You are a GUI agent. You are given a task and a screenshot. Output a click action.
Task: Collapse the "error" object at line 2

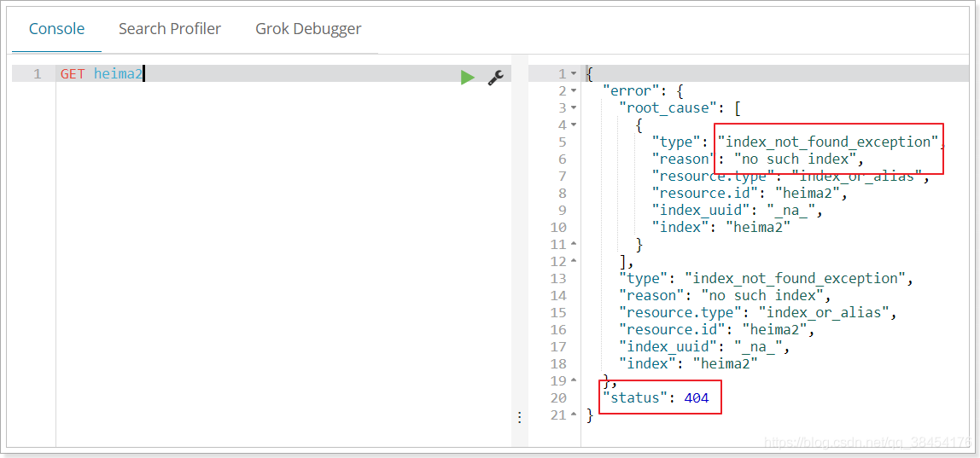point(575,91)
